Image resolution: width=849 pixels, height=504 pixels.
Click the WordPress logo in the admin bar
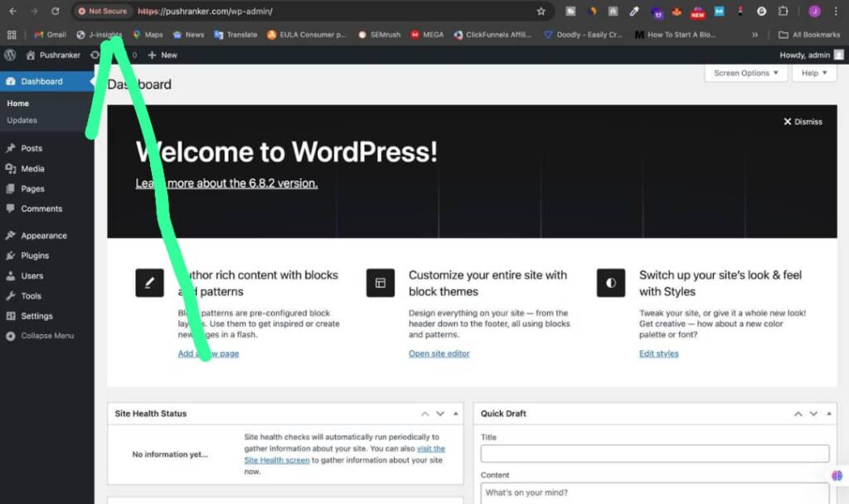pos(10,55)
